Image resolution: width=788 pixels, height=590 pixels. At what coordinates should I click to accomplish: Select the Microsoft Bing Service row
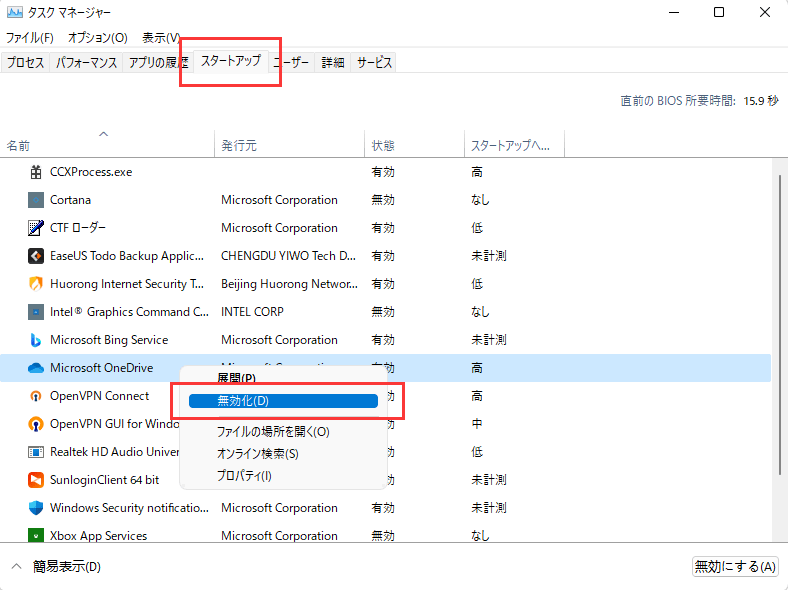point(109,340)
